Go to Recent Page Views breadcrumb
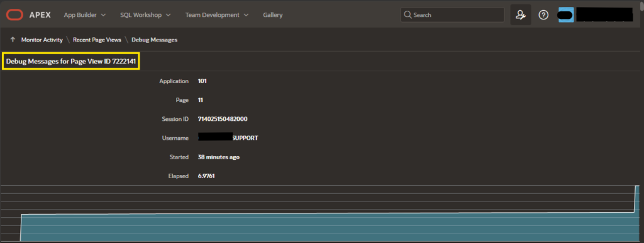Viewport: 644px width, 243px height. click(x=97, y=40)
